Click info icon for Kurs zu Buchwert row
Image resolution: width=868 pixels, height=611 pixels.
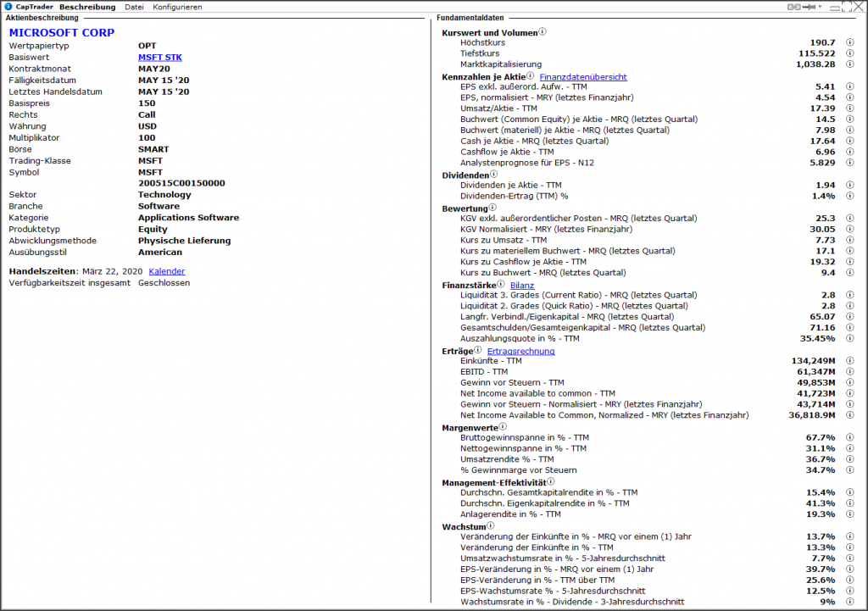(849, 273)
